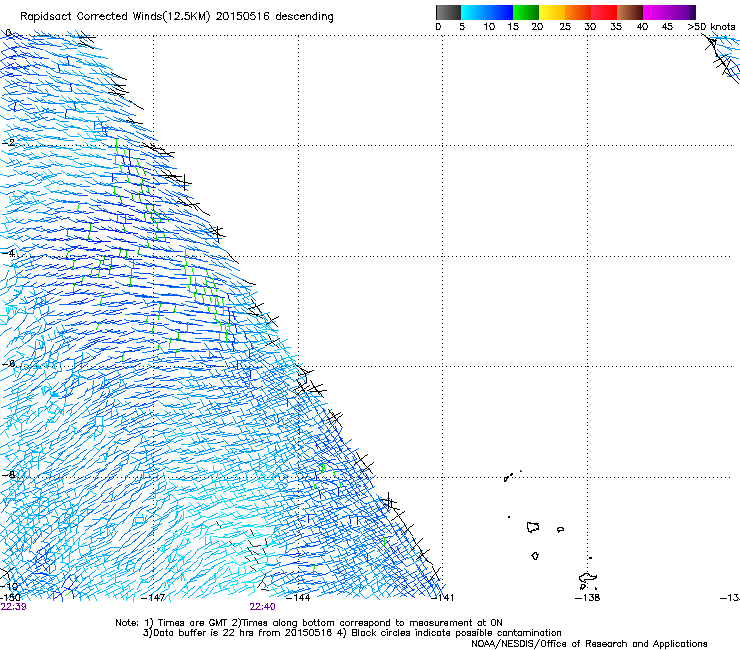This screenshot has height=650, width=740.
Task: Click the cyan-blue 5-15 knots color band
Action: [487, 12]
